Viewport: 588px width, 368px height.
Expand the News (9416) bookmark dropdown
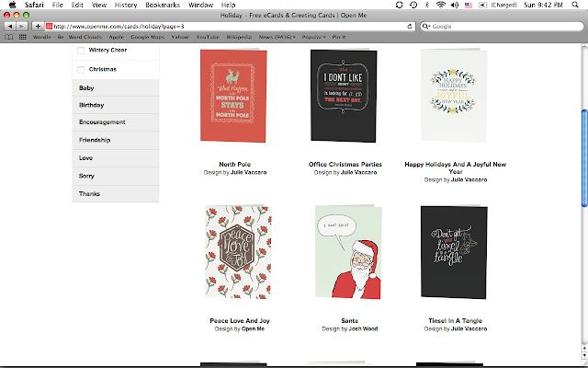pyautogui.click(x=277, y=37)
